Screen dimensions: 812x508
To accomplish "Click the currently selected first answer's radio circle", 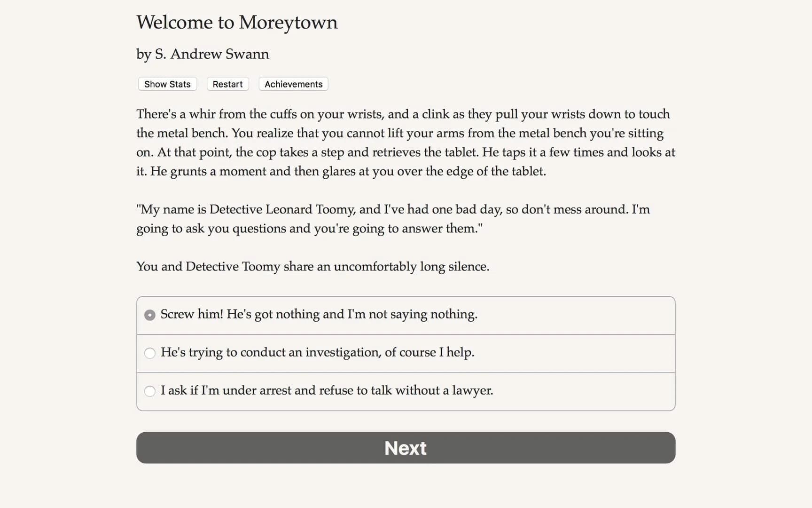I will 149,315.
